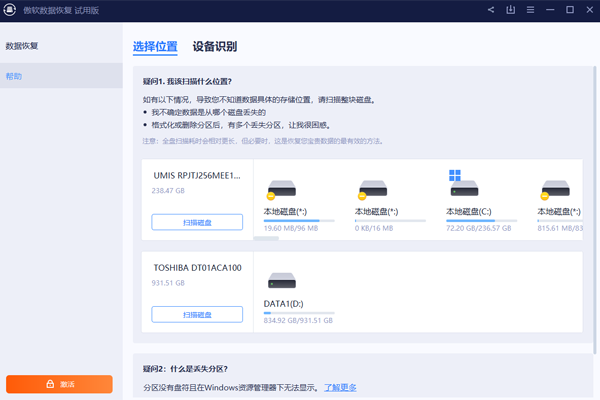Click the UMIS RPJTJ256MEE1 disk name
The width and height of the screenshot is (600, 400).
pyautogui.click(x=196, y=174)
